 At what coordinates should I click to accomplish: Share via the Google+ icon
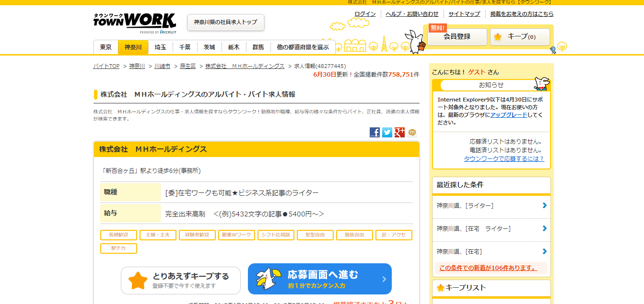(399, 133)
